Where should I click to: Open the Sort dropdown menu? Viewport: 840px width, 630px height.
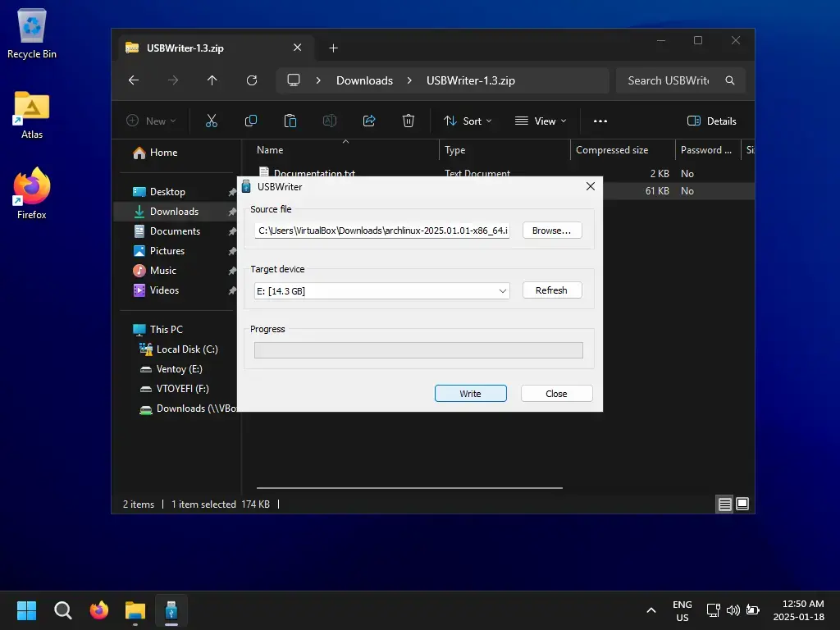point(468,121)
